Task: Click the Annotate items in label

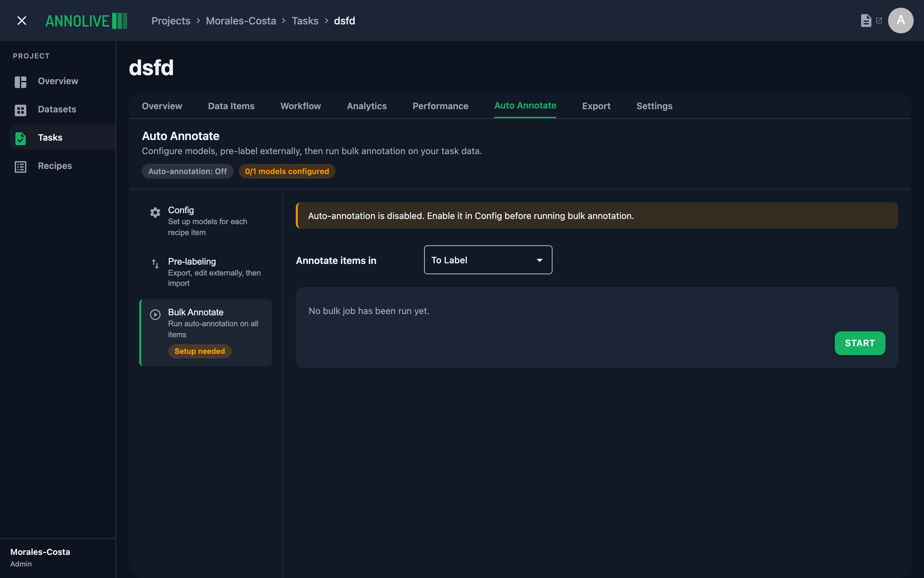Action: click(x=336, y=261)
